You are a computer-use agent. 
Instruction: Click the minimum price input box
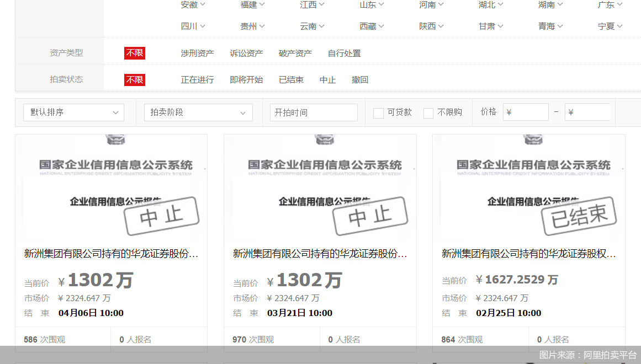click(525, 113)
